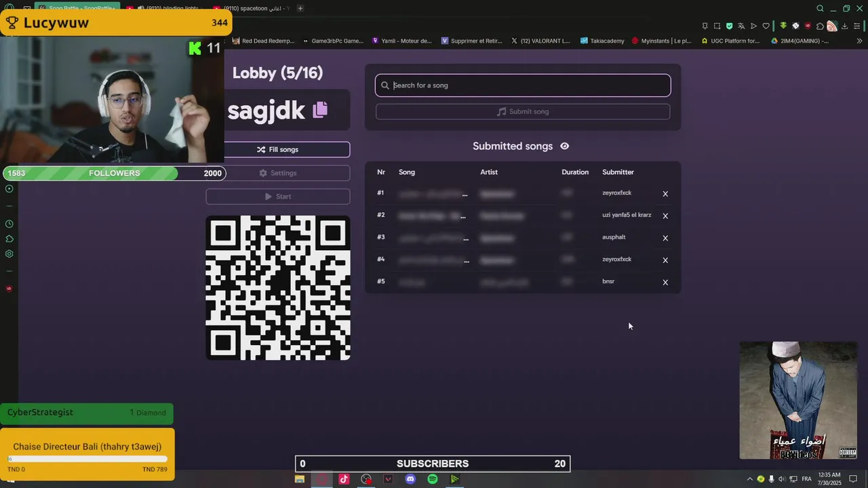Click the Fill songs button

pos(278,149)
